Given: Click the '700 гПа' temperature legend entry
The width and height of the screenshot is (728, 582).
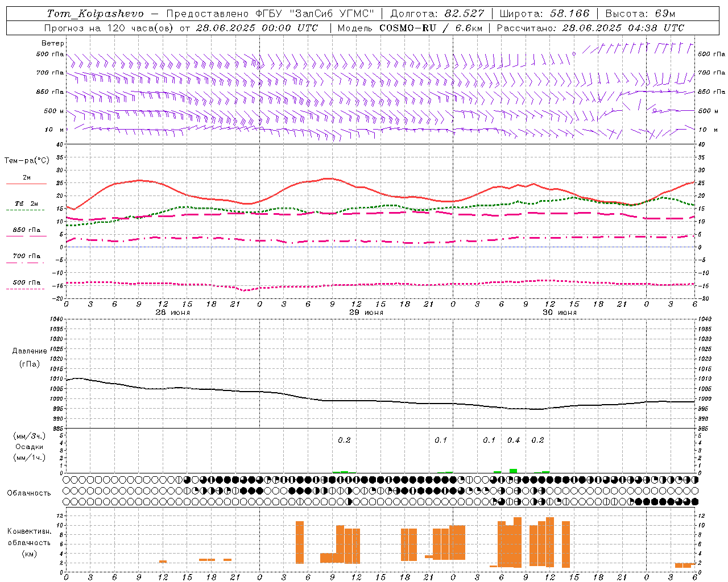Looking at the screenshot, I should (26, 256).
